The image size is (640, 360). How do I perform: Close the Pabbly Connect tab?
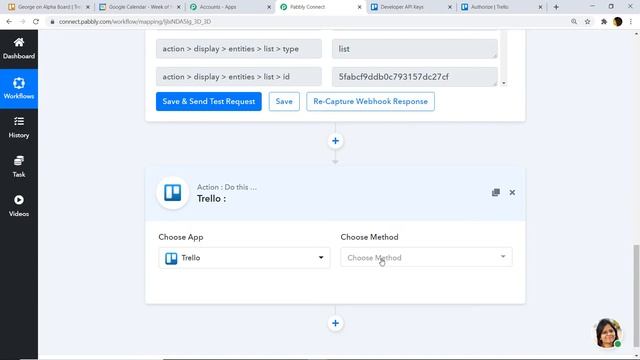click(359, 7)
